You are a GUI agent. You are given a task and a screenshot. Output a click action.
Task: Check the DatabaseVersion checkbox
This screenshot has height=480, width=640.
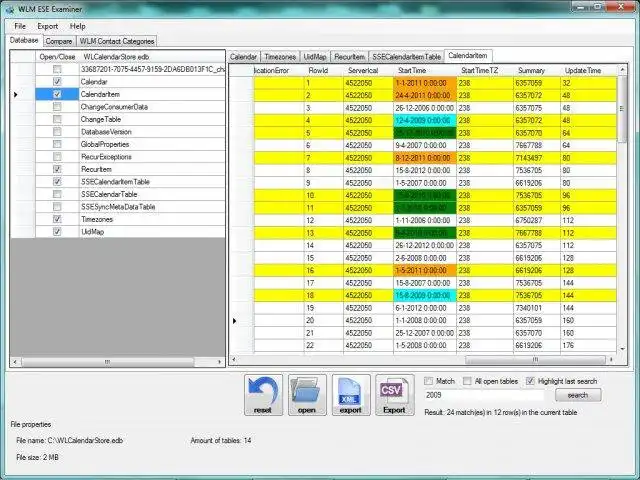click(x=57, y=131)
